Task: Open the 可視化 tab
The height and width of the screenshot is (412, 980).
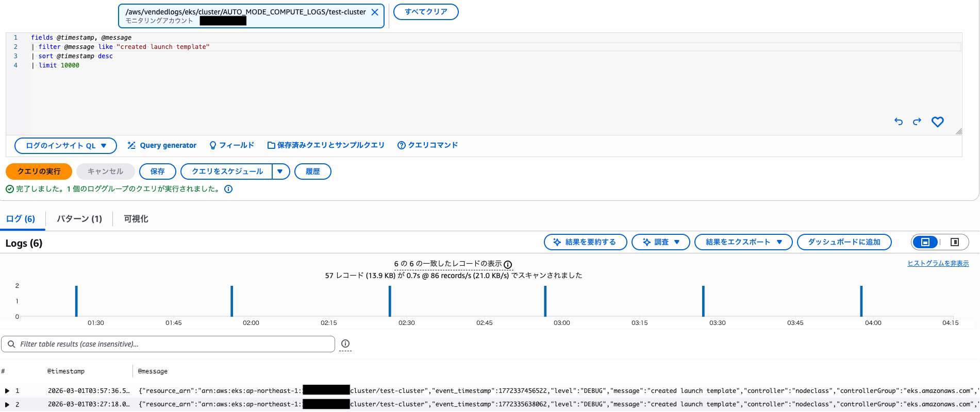Action: point(136,219)
